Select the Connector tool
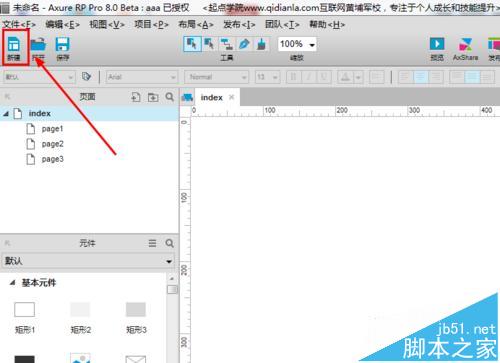Screen dimensions: 500x363 click(227, 44)
